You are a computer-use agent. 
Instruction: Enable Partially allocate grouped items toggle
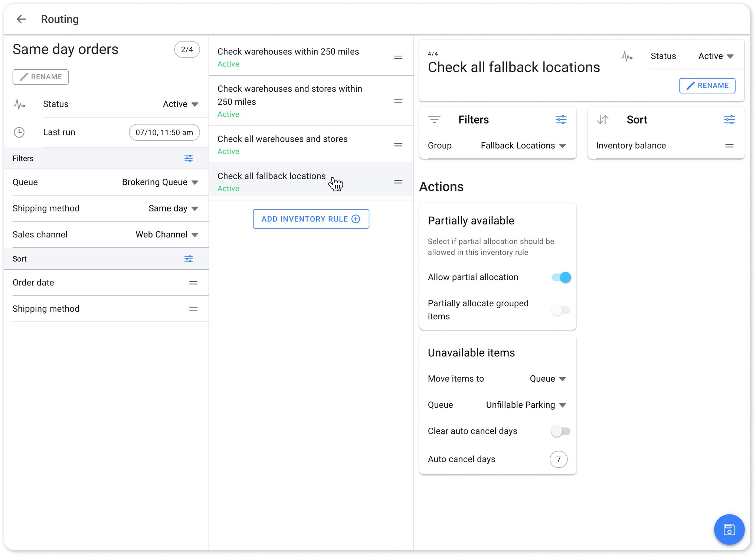(561, 310)
